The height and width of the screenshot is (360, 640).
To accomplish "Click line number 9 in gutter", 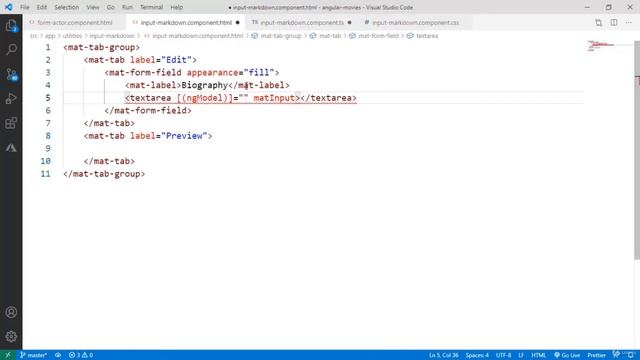I will click(x=48, y=149).
